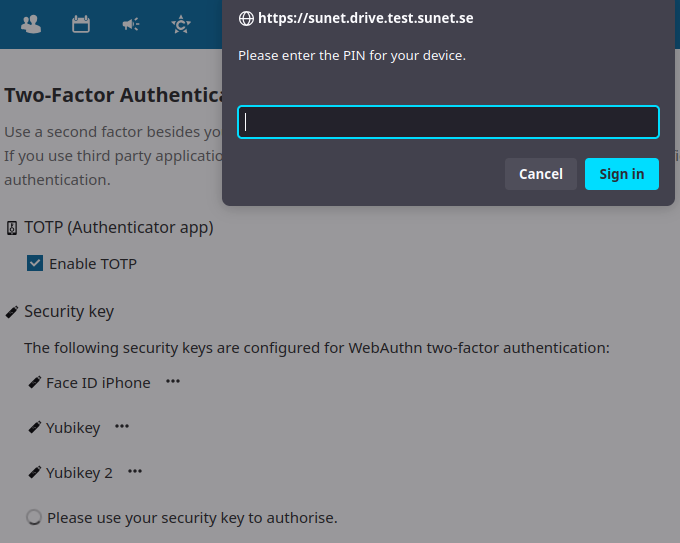
Task: Open the three-dot menu for Yubikey
Action: [122, 426]
